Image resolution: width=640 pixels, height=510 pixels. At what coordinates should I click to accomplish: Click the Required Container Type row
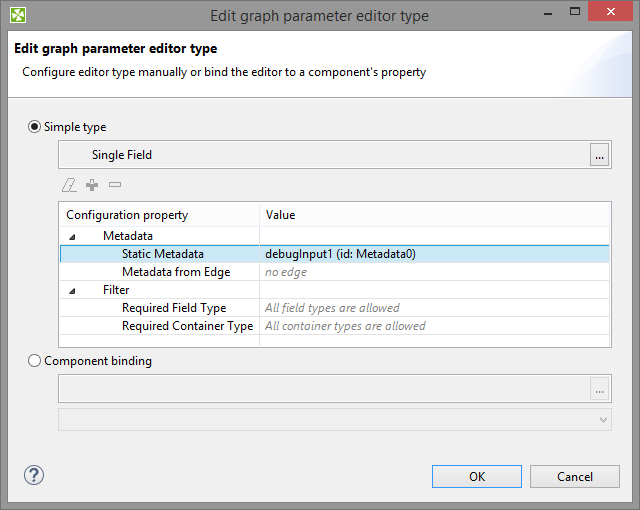click(x=187, y=326)
